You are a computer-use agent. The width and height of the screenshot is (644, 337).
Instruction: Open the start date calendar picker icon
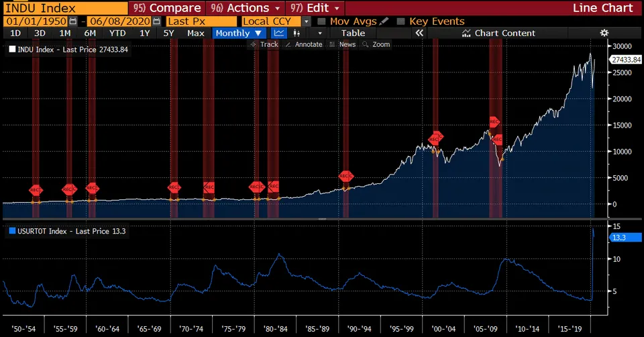[73, 21]
